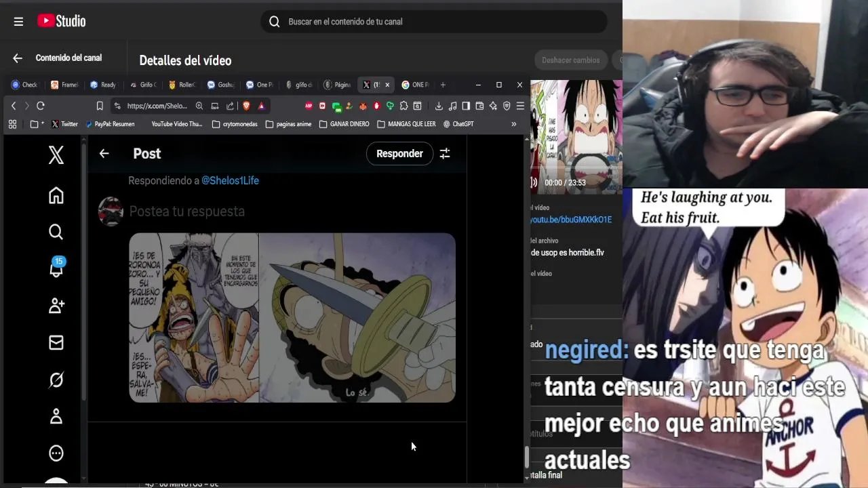Click the Postea tu respuesta field
Screen dimensions: 868x488
(x=186, y=211)
